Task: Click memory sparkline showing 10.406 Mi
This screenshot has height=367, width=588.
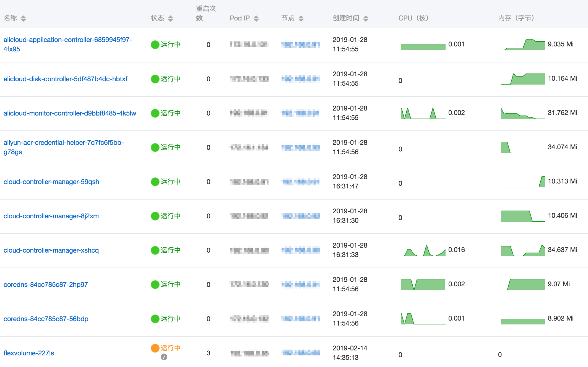Action: (523, 216)
